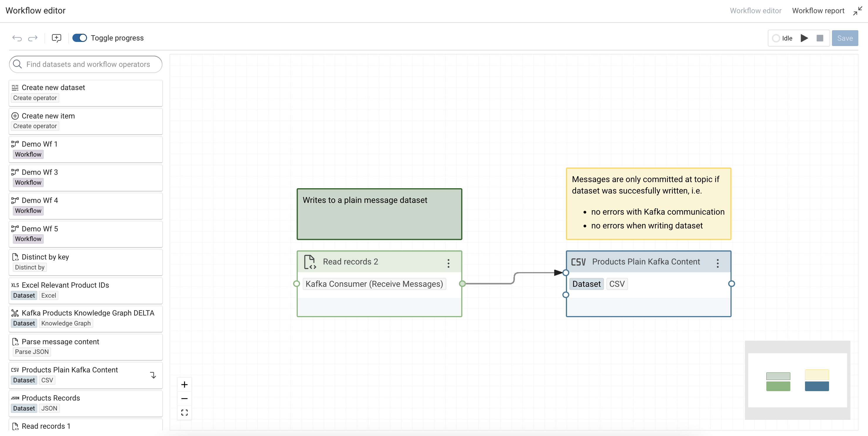
Task: Stop workflow execution with stop icon
Action: click(x=820, y=38)
